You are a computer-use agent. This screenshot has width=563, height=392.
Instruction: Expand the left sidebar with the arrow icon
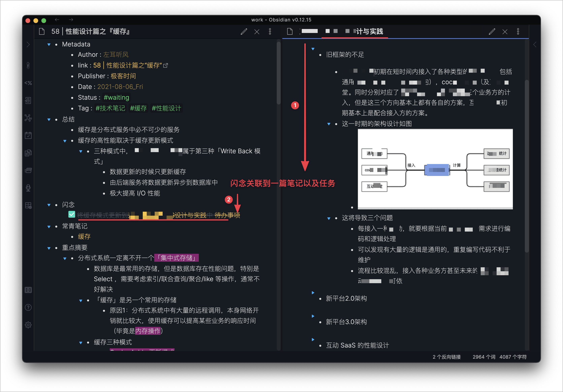(28, 44)
